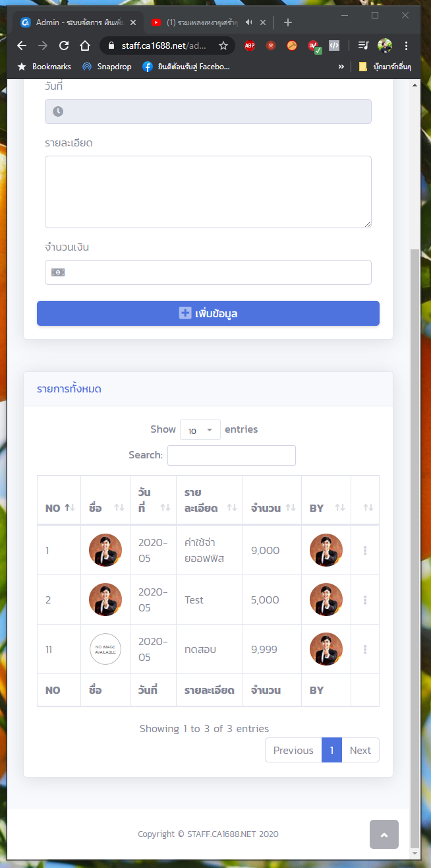Viewport: 431px width, 868px height.
Task: Open three-dot menu for row 1
Action: (x=365, y=550)
